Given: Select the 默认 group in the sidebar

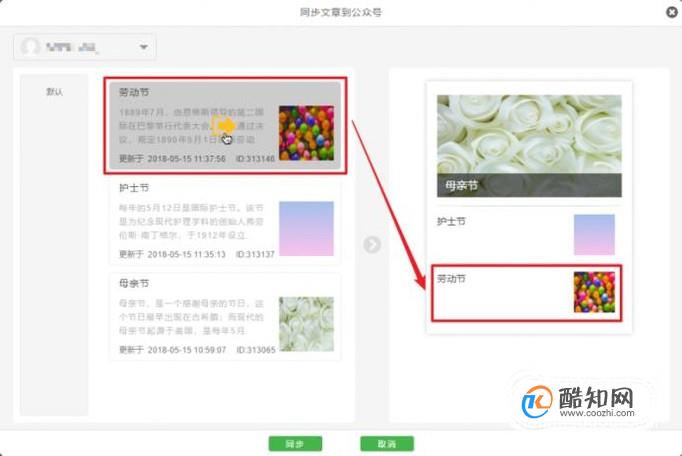Looking at the screenshot, I should point(54,92).
